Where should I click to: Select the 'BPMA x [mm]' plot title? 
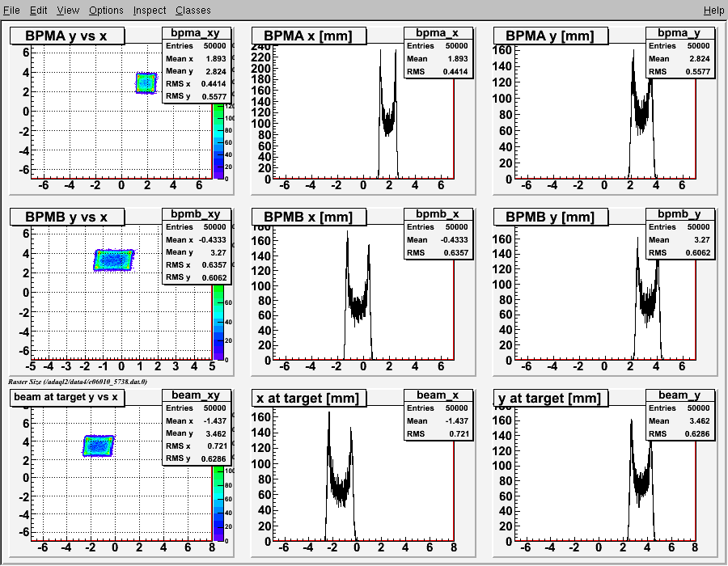309,36
